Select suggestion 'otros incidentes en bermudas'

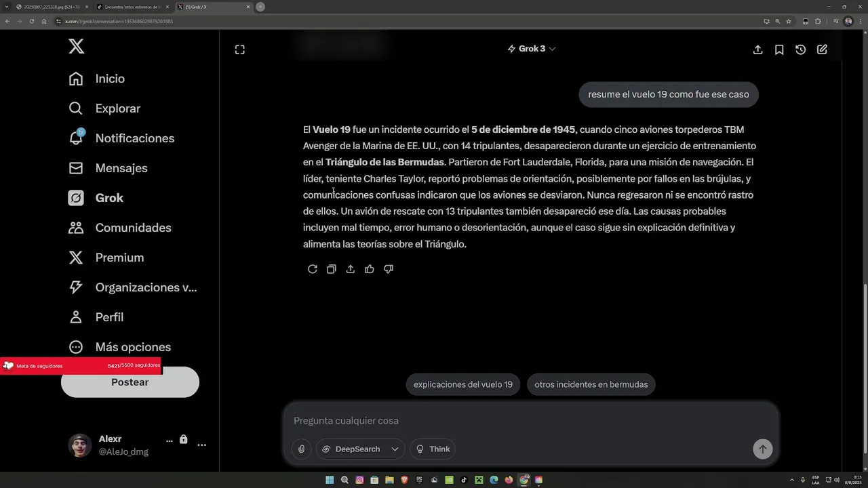coord(591,384)
